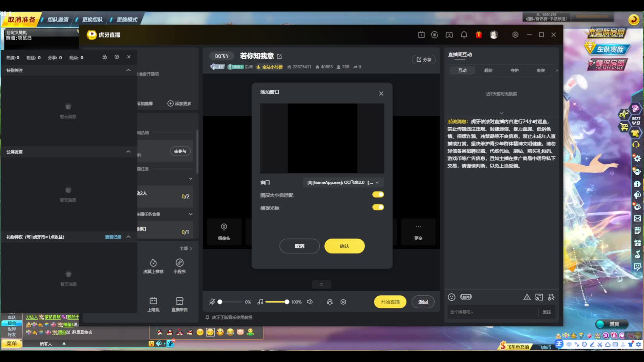This screenshot has height=362, width=644.
Task: Toggle 捕捉光标 cursor capture switch
Action: [378, 207]
